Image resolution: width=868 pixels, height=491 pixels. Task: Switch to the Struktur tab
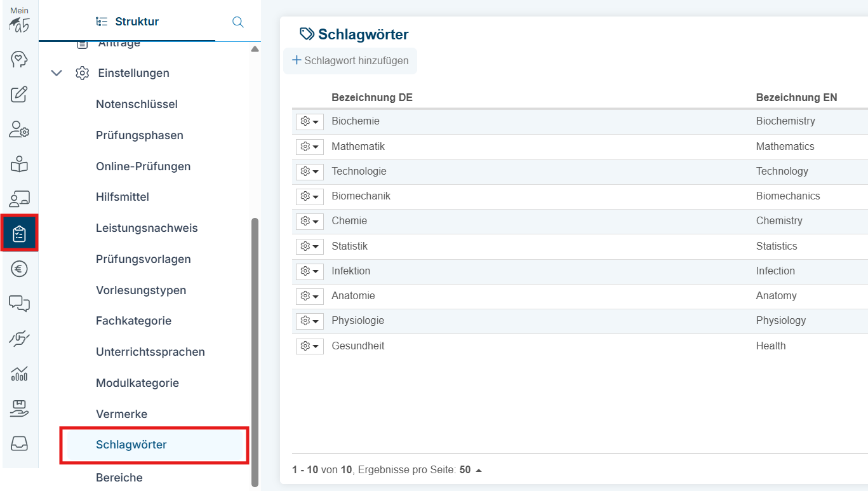click(127, 22)
